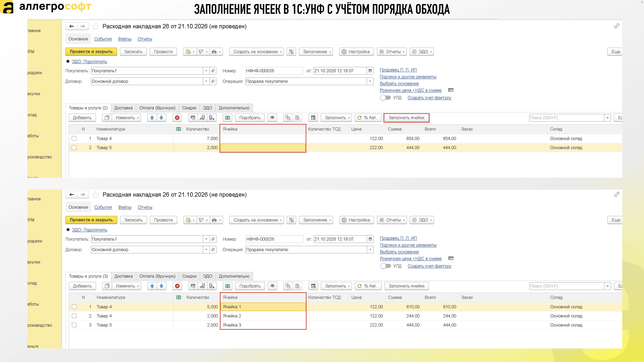Open the Покупатель1 card icon in the lower form
The image size is (644, 362).
[213, 239]
